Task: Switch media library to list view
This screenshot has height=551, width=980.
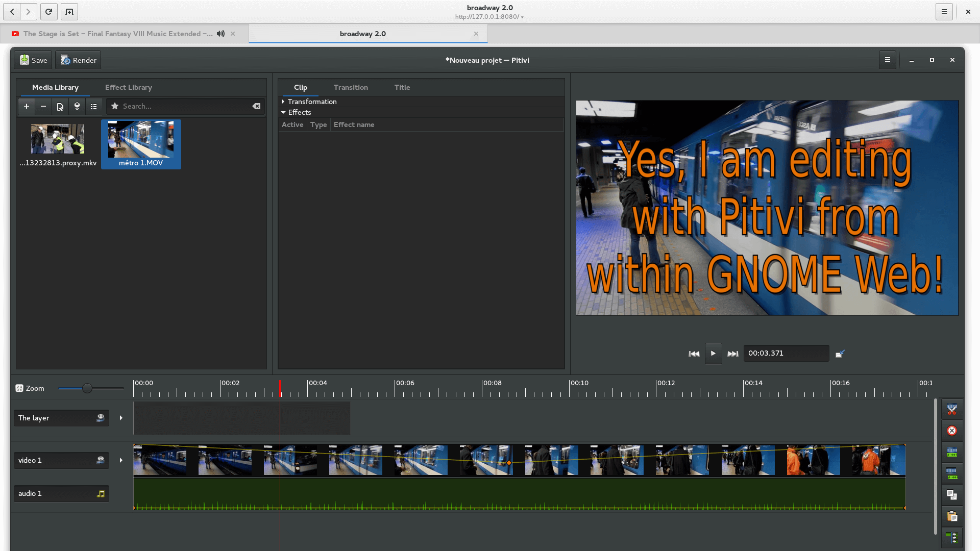Action: pos(94,106)
